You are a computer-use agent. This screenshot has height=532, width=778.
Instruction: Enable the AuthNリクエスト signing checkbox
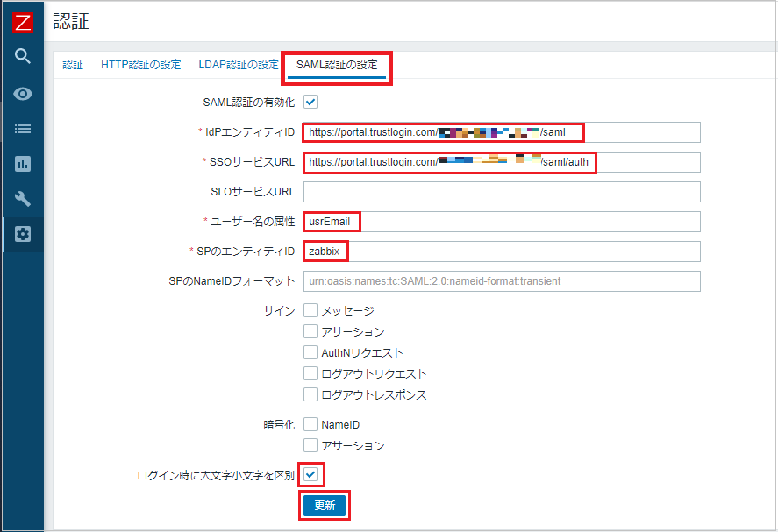(310, 352)
